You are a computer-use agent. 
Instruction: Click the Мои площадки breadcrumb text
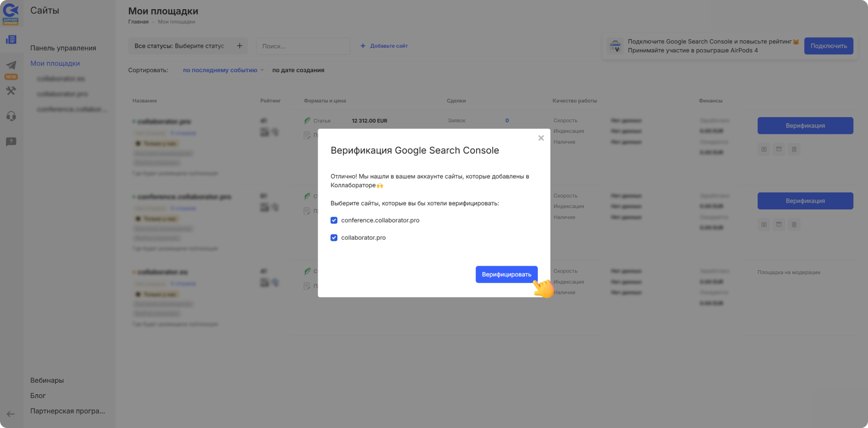176,22
